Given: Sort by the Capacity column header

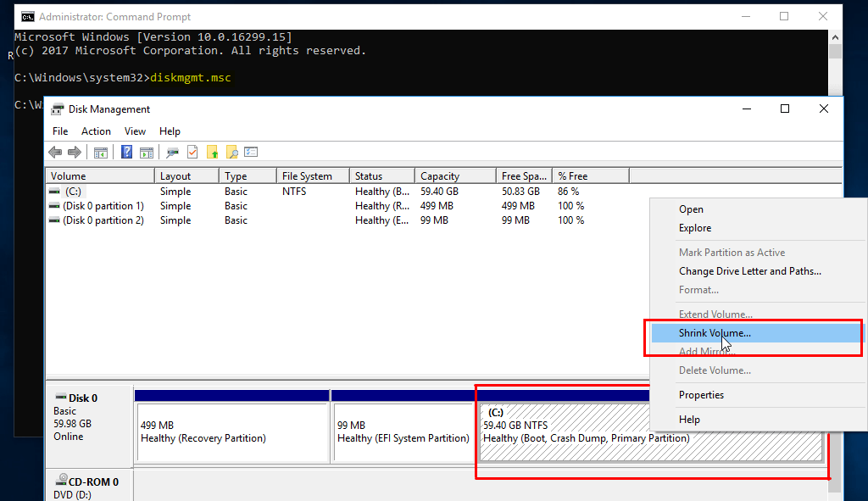Looking at the screenshot, I should click(455, 176).
